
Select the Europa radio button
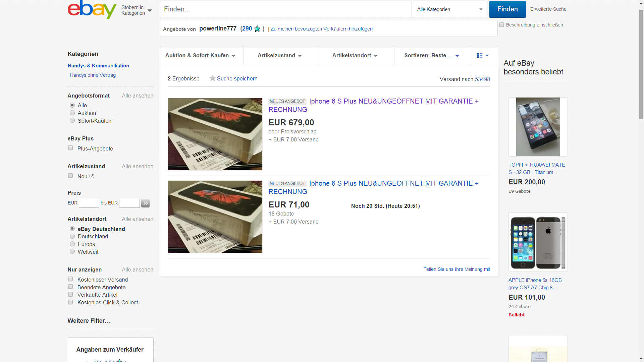[x=72, y=244]
